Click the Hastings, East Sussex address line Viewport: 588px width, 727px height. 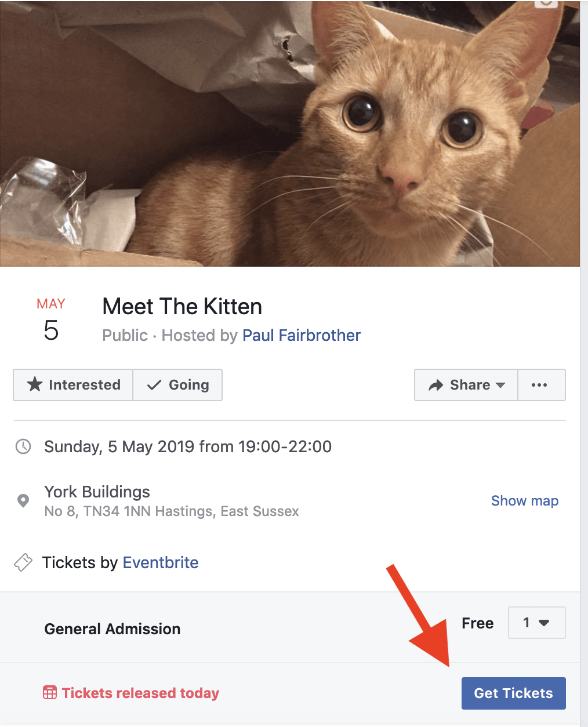pos(172,511)
